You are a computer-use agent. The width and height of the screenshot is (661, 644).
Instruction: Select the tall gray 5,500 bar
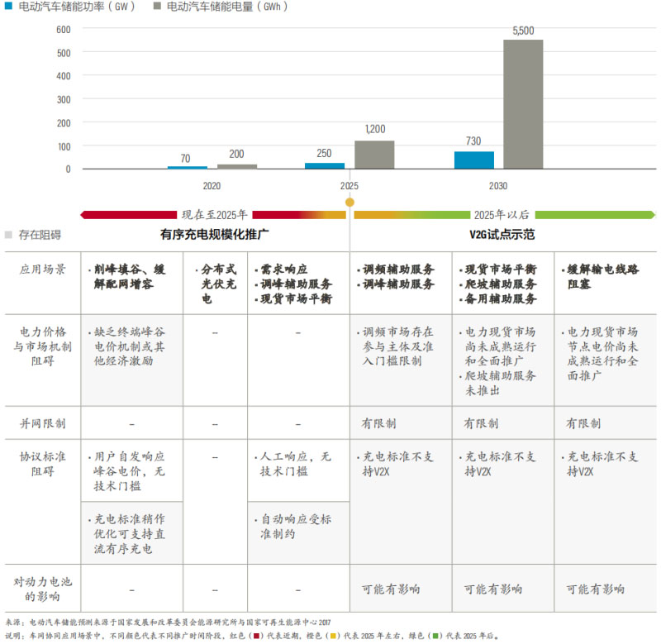coord(523,104)
